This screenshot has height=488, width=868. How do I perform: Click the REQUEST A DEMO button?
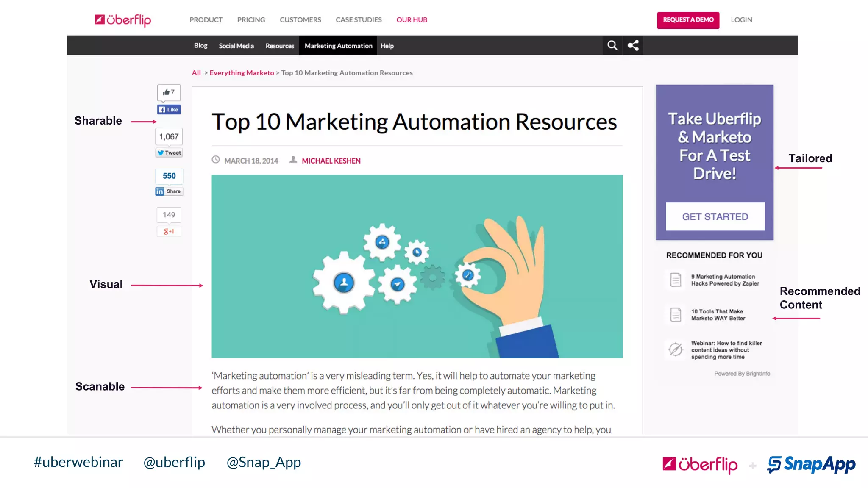pos(688,20)
